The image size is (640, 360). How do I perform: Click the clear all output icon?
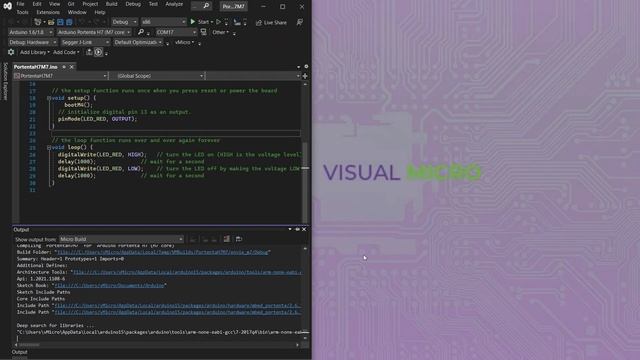coord(227,239)
